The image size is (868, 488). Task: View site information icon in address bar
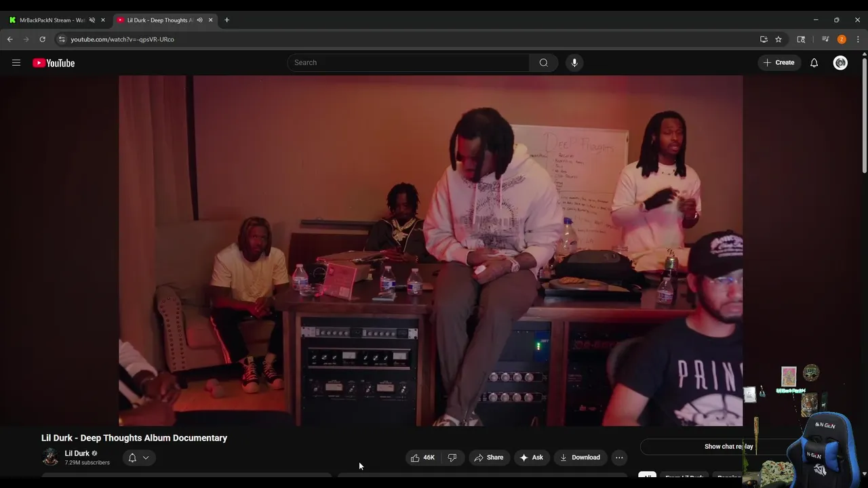coord(62,39)
